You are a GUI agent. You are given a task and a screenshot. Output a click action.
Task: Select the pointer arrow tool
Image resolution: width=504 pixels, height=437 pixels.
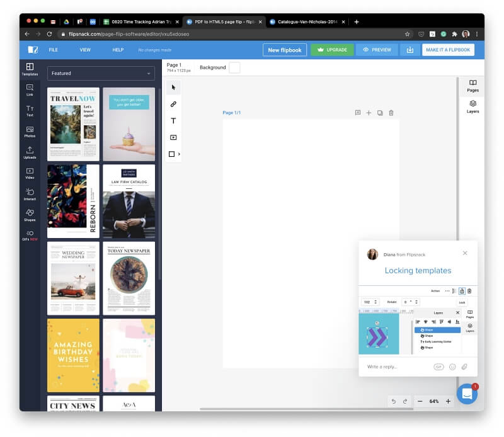click(174, 88)
